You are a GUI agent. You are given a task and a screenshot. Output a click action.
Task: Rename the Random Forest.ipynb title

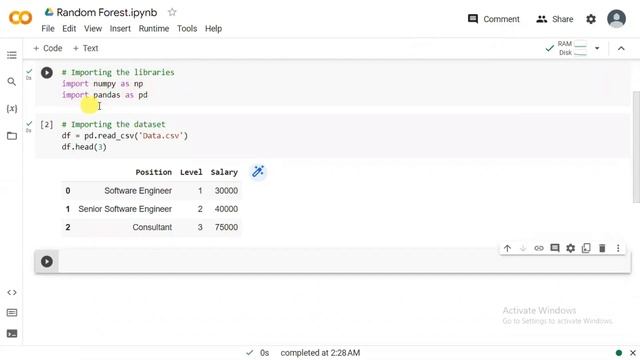[x=107, y=12]
